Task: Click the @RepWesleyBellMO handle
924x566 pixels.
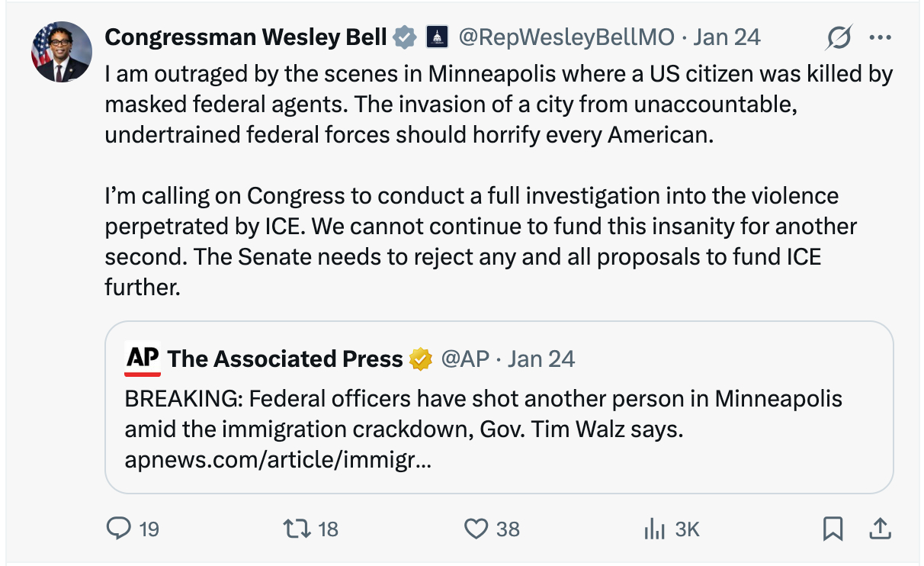Action: [x=566, y=37]
